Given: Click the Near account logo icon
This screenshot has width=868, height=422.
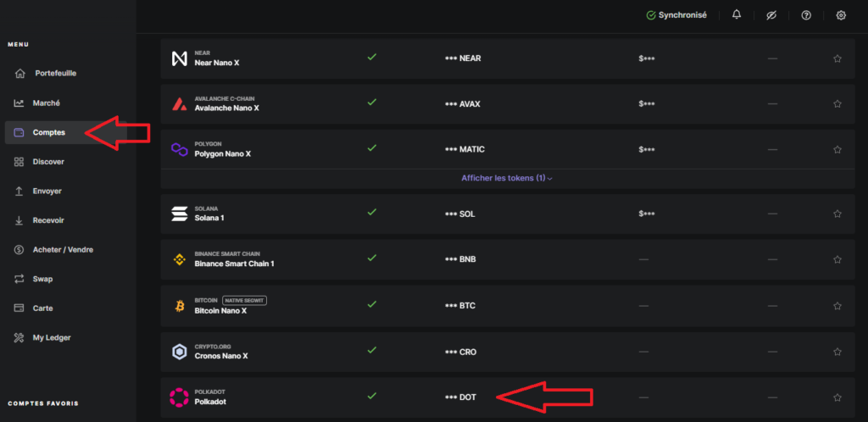Looking at the screenshot, I should click(x=179, y=58).
